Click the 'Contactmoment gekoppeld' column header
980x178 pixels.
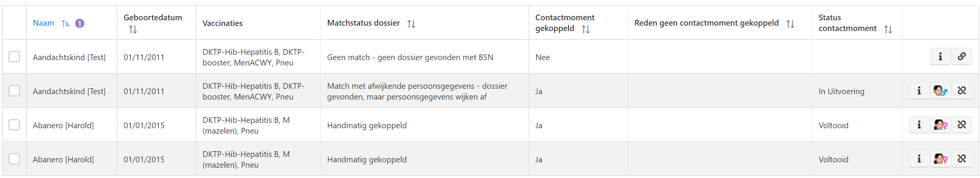coord(564,23)
